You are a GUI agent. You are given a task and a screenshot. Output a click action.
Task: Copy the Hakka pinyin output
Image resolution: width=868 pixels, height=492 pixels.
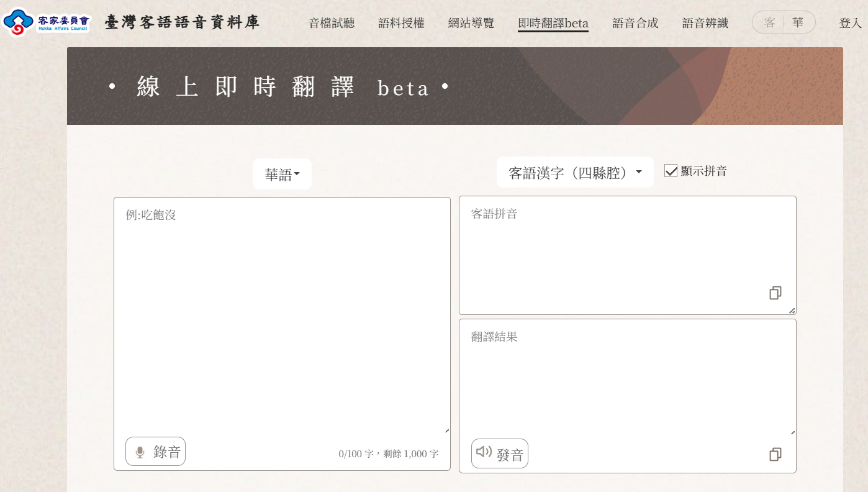pos(775,293)
